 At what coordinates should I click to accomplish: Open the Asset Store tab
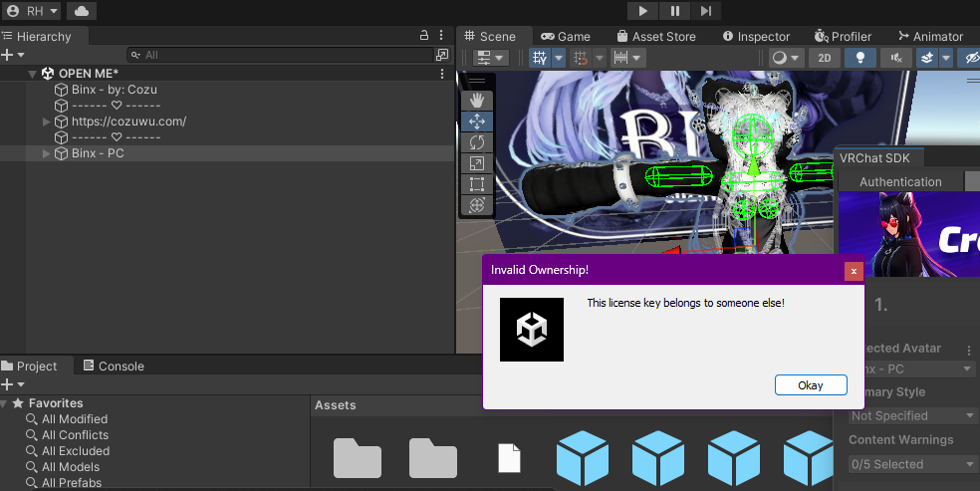click(656, 36)
